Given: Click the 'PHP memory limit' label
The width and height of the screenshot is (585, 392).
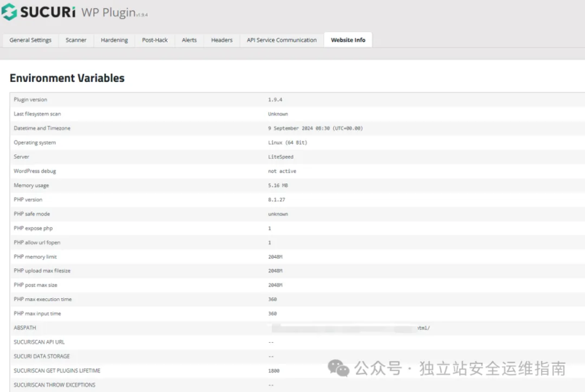Looking at the screenshot, I should 35,257.
